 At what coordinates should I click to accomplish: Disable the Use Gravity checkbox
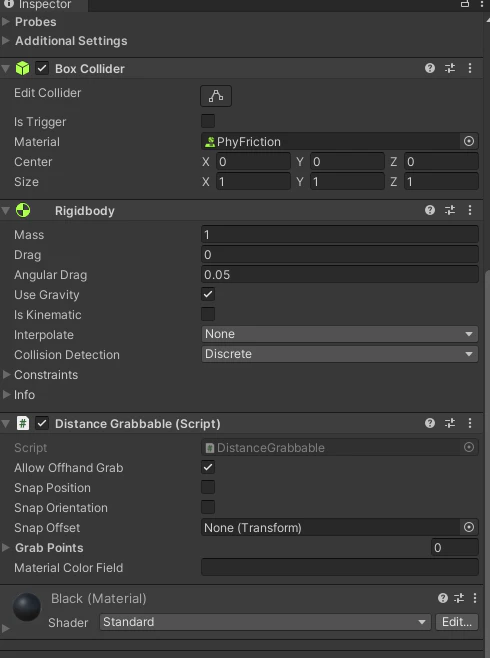pos(208,294)
